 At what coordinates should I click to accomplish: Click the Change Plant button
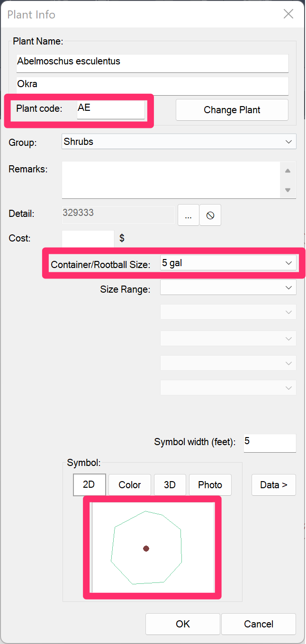(x=232, y=110)
